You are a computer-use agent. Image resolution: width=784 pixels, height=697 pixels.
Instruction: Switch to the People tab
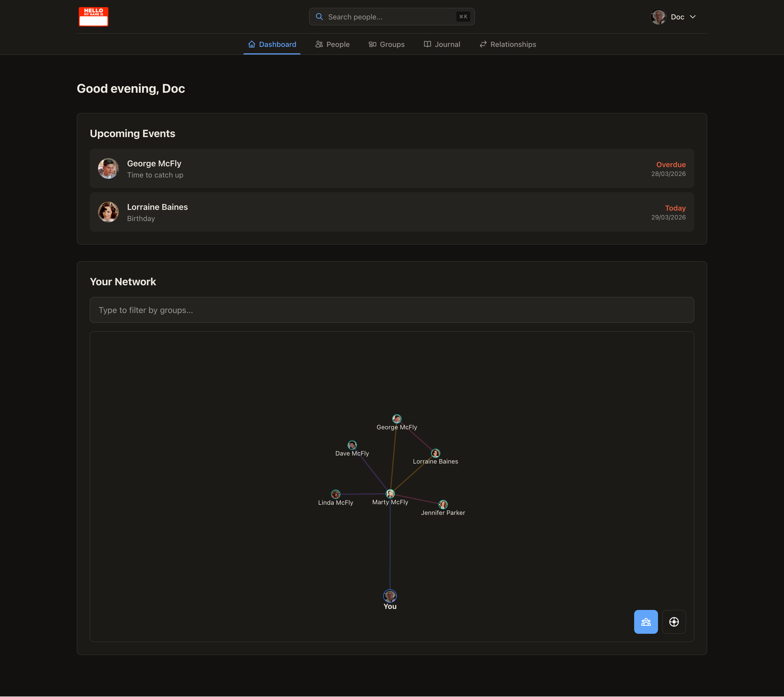pyautogui.click(x=333, y=45)
